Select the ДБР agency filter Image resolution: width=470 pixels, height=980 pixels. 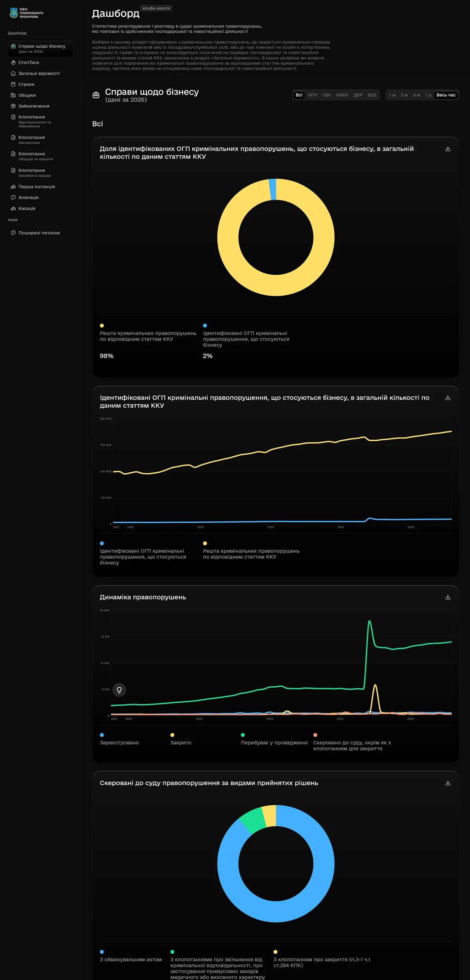point(358,95)
